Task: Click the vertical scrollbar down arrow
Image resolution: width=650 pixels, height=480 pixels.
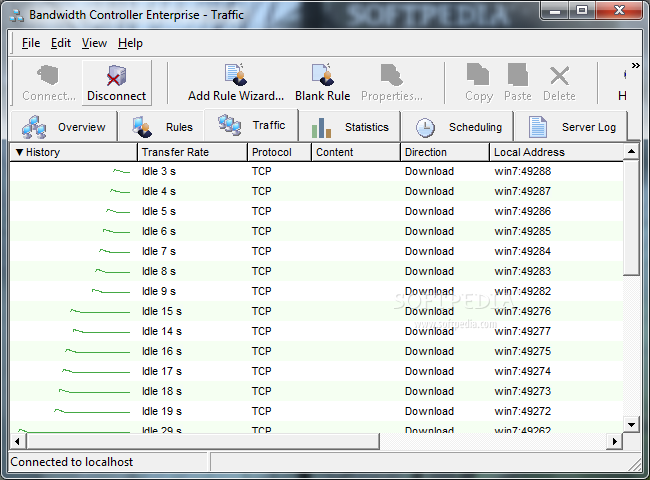Action: coord(631,424)
